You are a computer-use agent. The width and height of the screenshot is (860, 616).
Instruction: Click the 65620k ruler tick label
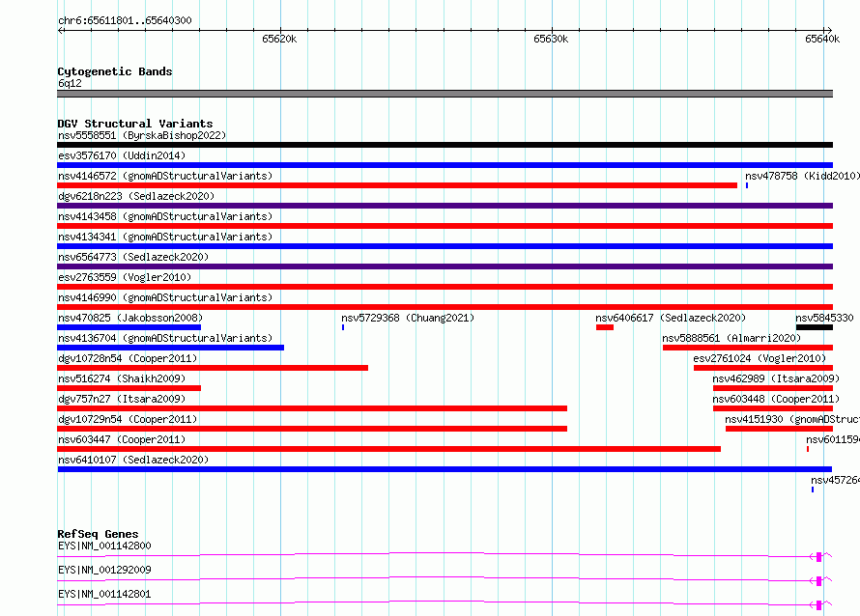coord(279,39)
